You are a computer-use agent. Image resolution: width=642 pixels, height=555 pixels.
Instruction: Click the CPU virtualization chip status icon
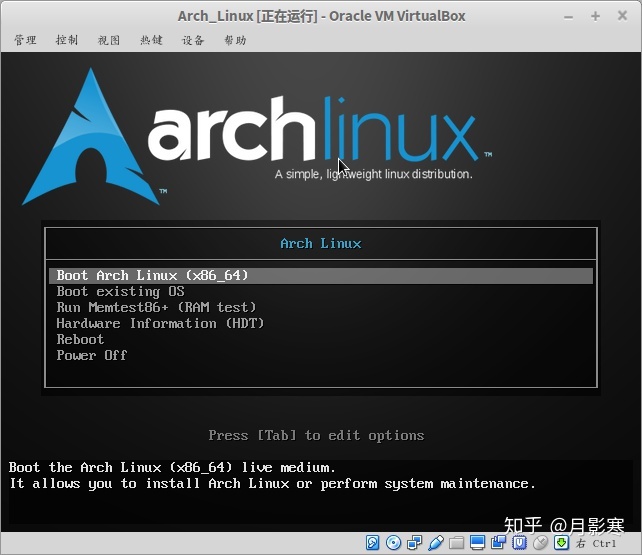[519, 543]
